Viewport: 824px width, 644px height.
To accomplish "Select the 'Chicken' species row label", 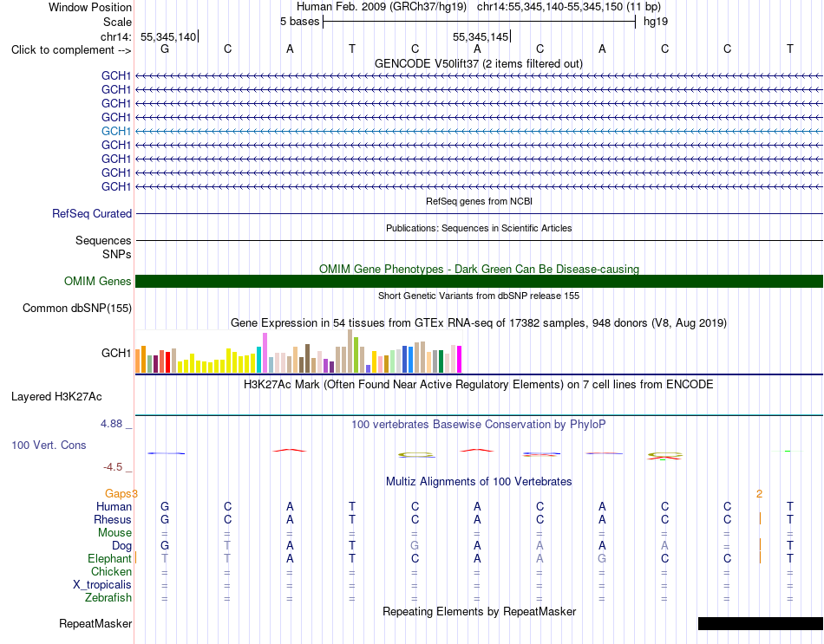I will 111,571.
